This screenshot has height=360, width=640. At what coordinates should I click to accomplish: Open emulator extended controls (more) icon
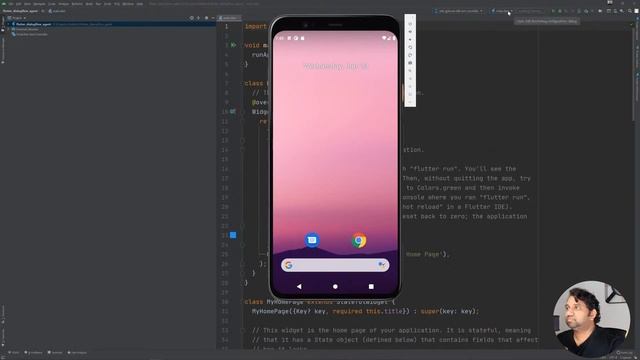coord(410,101)
